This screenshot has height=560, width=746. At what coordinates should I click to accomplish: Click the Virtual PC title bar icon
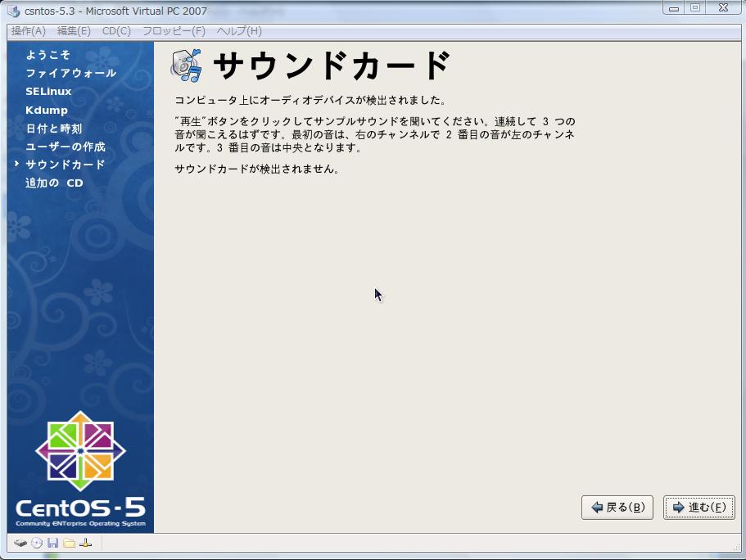tap(14, 11)
